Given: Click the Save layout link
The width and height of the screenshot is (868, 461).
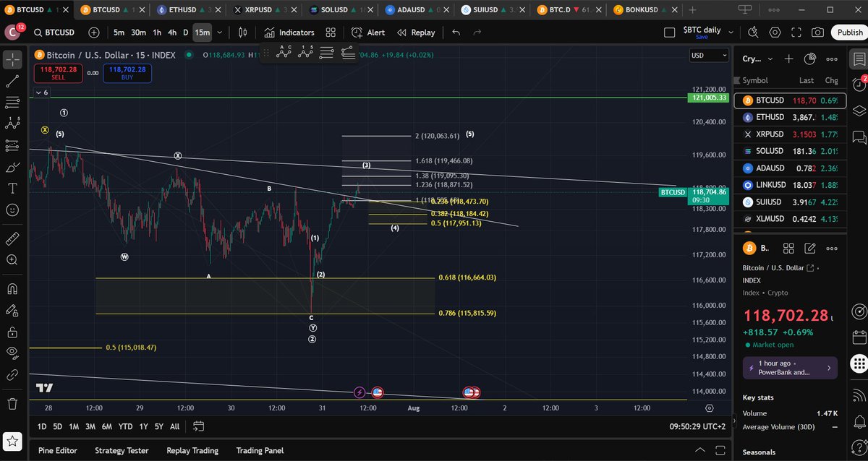Looking at the screenshot, I should tap(702, 37).
